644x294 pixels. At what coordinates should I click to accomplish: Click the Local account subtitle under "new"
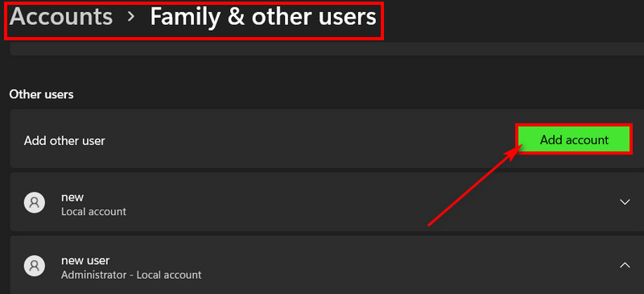tap(93, 212)
